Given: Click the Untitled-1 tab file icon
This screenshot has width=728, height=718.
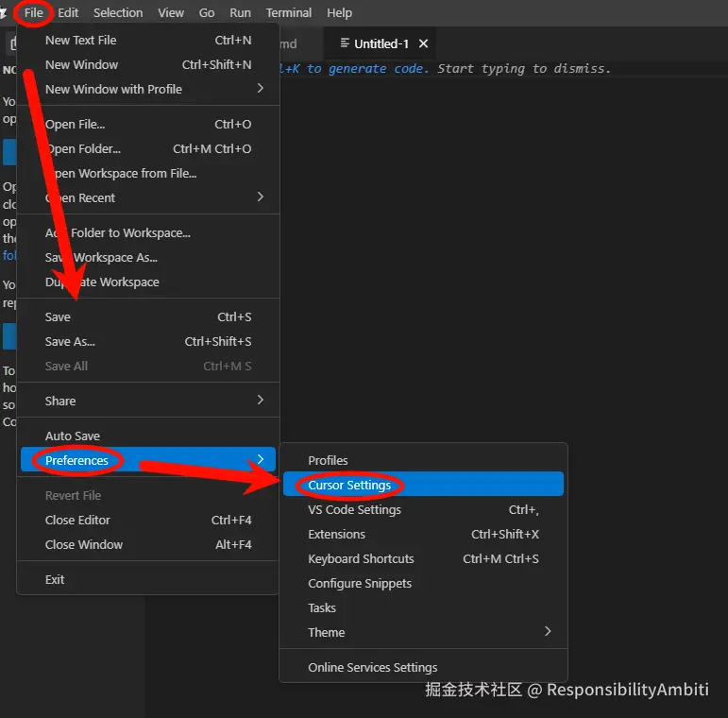Looking at the screenshot, I should (x=345, y=43).
